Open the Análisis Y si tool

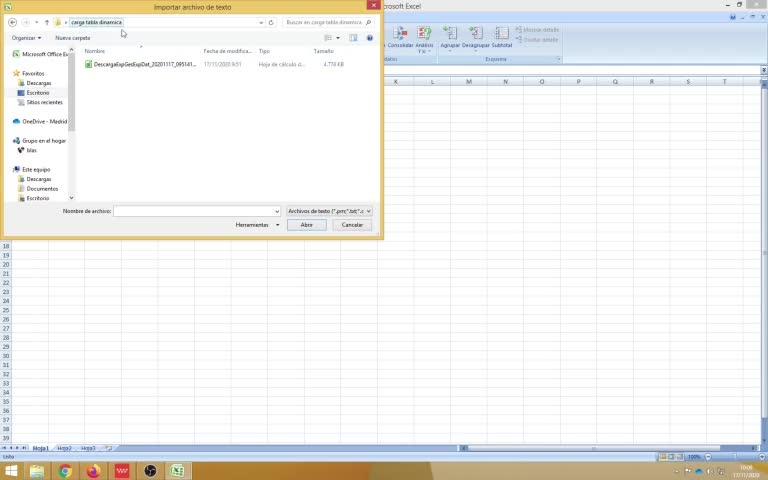tap(424, 40)
